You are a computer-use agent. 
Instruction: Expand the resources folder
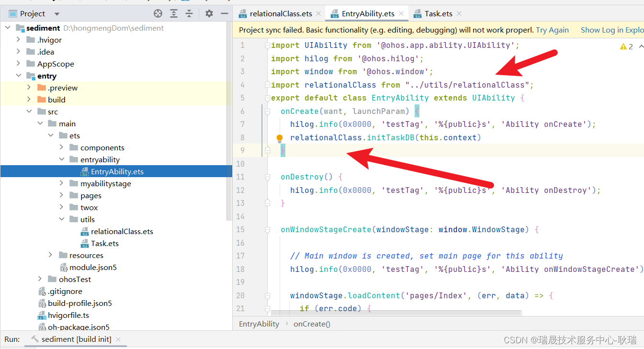[x=51, y=255]
